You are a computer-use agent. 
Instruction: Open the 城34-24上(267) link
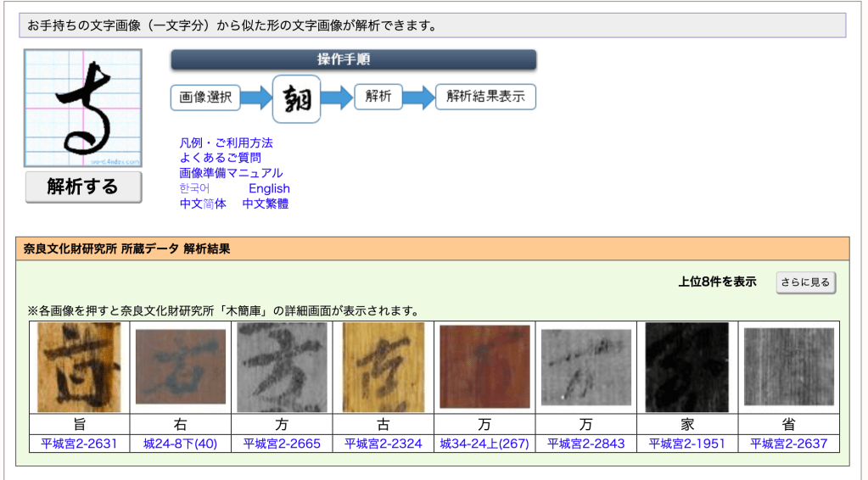[484, 444]
